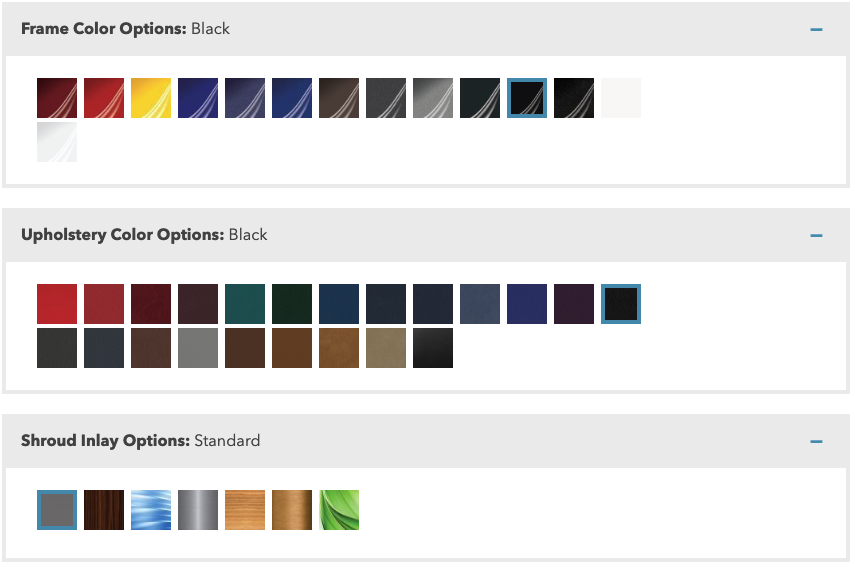
Task: Select the medium gray upholstery swatch
Action: (x=198, y=348)
